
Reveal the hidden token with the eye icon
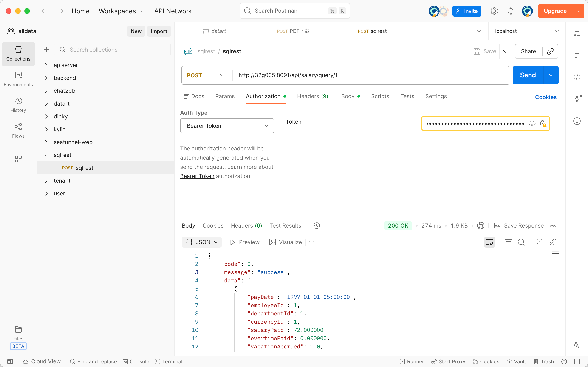tap(532, 123)
